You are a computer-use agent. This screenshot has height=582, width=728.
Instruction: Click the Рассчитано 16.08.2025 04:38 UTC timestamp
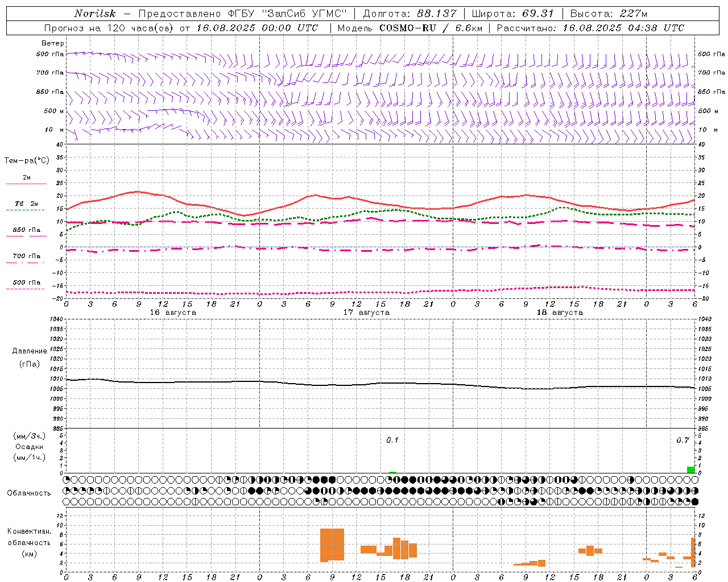point(590,28)
